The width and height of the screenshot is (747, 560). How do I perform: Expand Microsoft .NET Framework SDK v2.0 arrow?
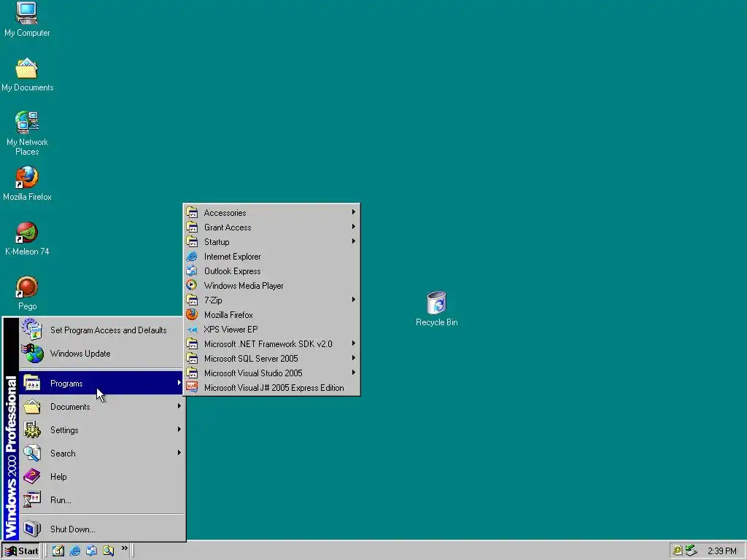(354, 343)
